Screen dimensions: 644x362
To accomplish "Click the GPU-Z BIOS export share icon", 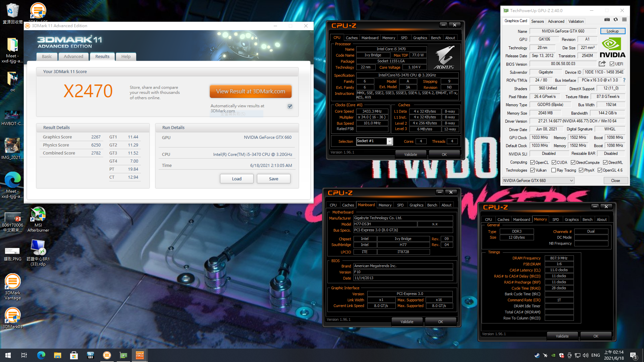I will pyautogui.click(x=602, y=64).
